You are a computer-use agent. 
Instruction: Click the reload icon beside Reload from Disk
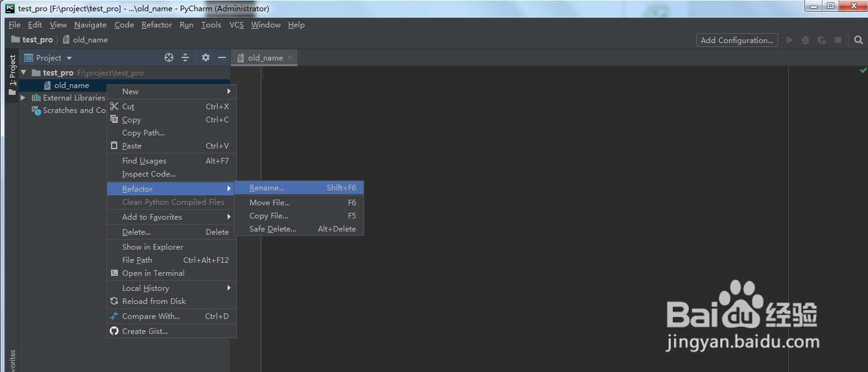pyautogui.click(x=114, y=301)
